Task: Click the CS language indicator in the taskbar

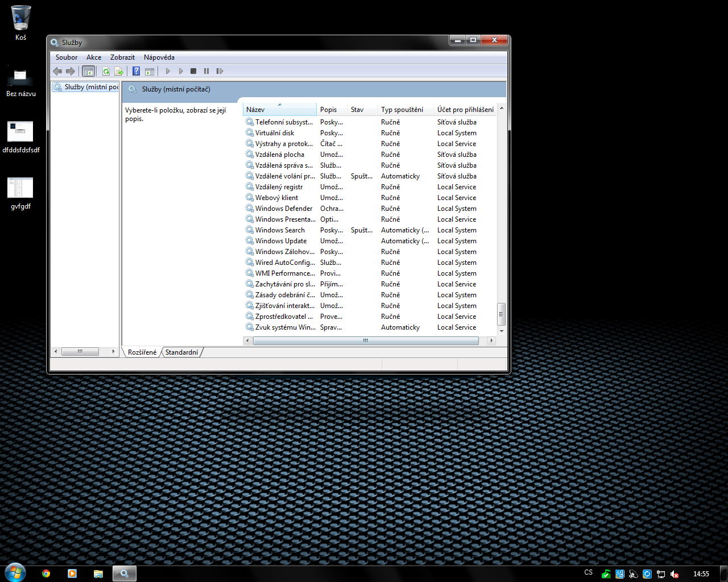Action: [x=588, y=572]
